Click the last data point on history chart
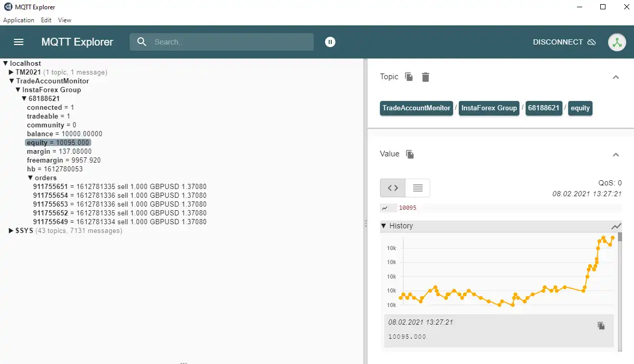This screenshot has width=634, height=364. (x=613, y=238)
